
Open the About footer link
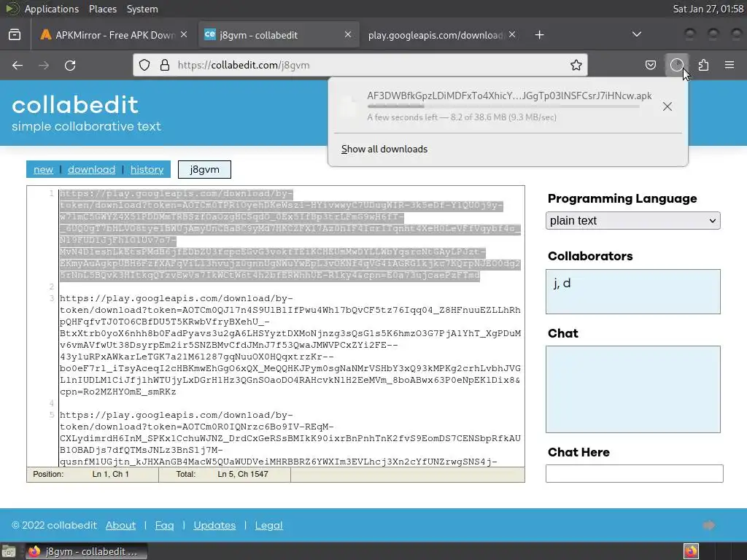point(120,525)
